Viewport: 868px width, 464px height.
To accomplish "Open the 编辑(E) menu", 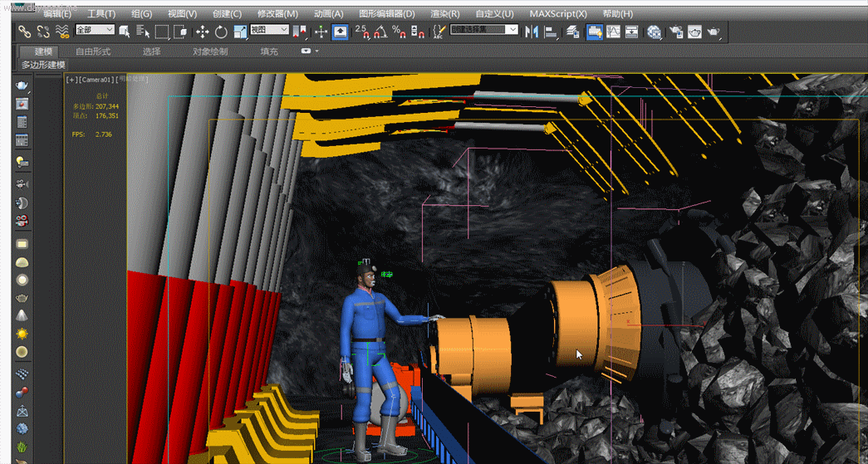I will pyautogui.click(x=57, y=14).
